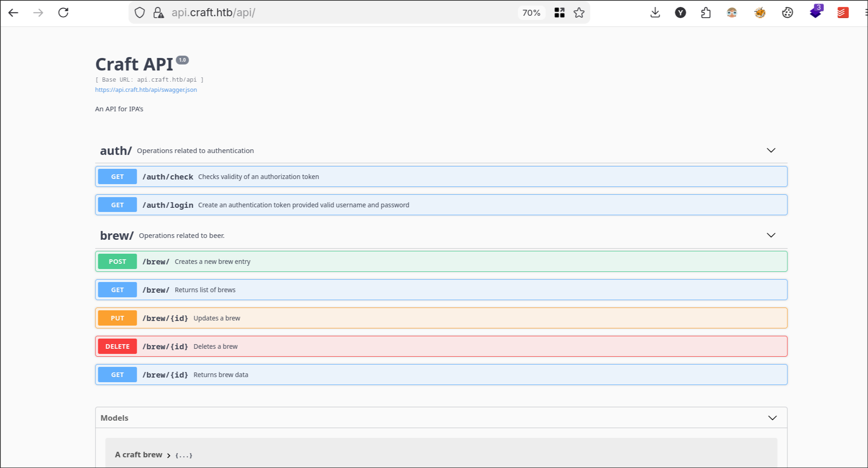The width and height of the screenshot is (868, 468).
Task: Go back to the previous page
Action: point(13,13)
